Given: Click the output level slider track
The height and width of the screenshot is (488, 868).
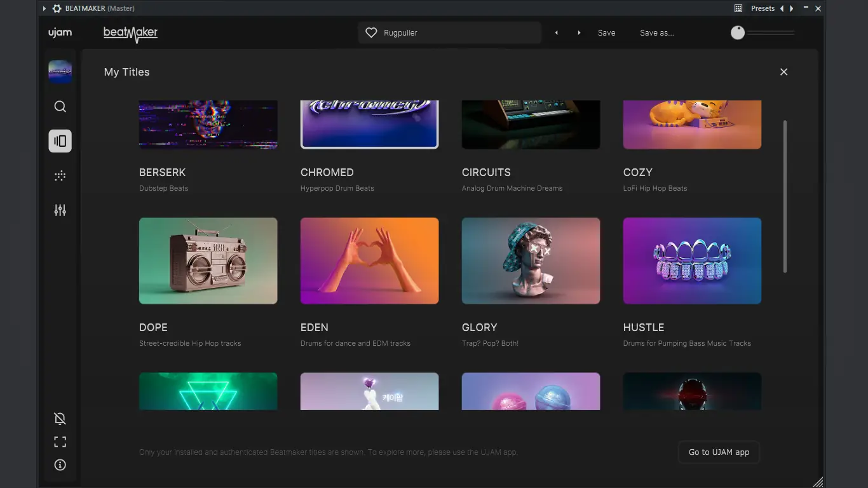Looking at the screenshot, I should pos(771,32).
